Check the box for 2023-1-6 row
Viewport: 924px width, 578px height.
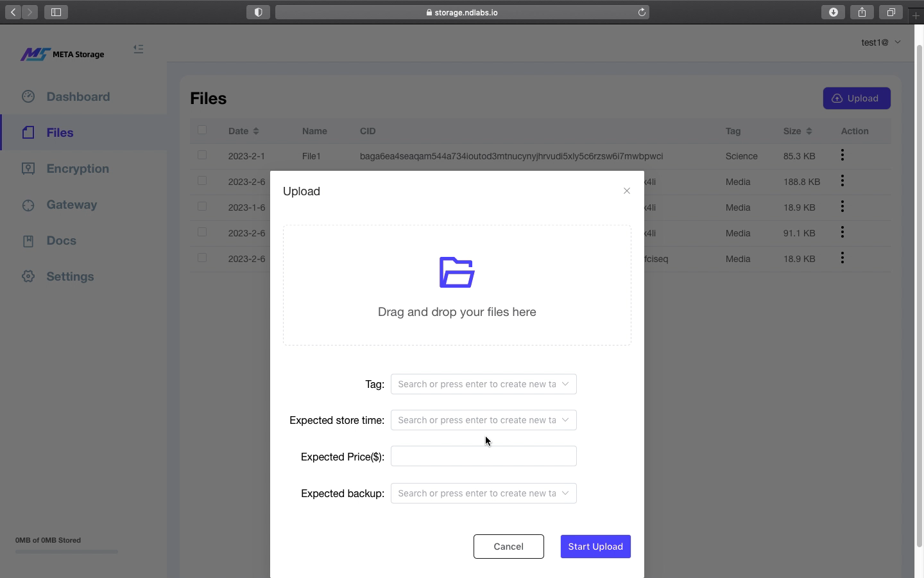click(202, 206)
